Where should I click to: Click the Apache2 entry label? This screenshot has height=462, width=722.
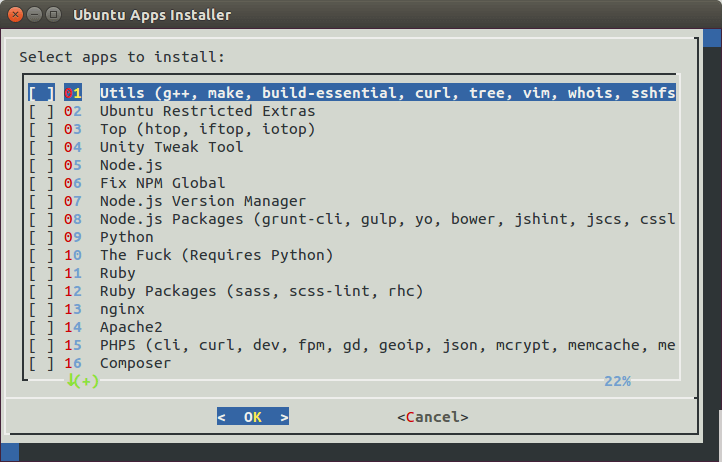(131, 327)
